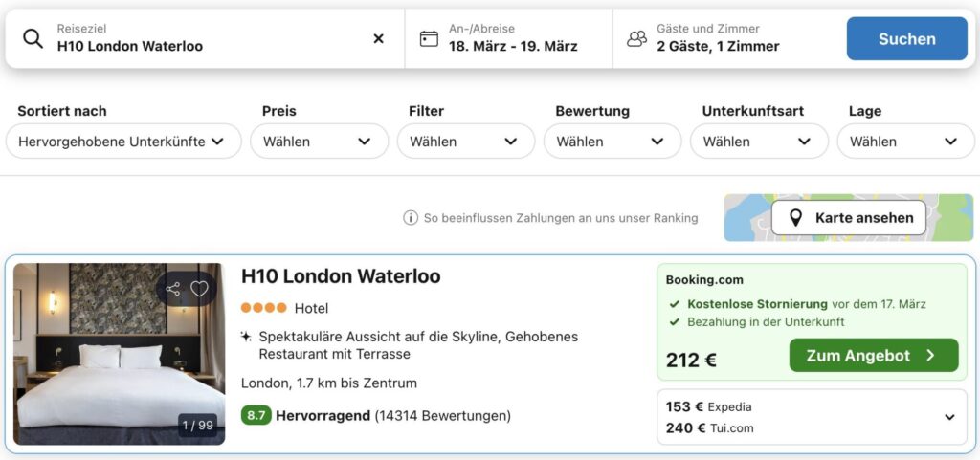Open the Bewertung dropdown
Screen dimensions: 980x460
(x=612, y=142)
